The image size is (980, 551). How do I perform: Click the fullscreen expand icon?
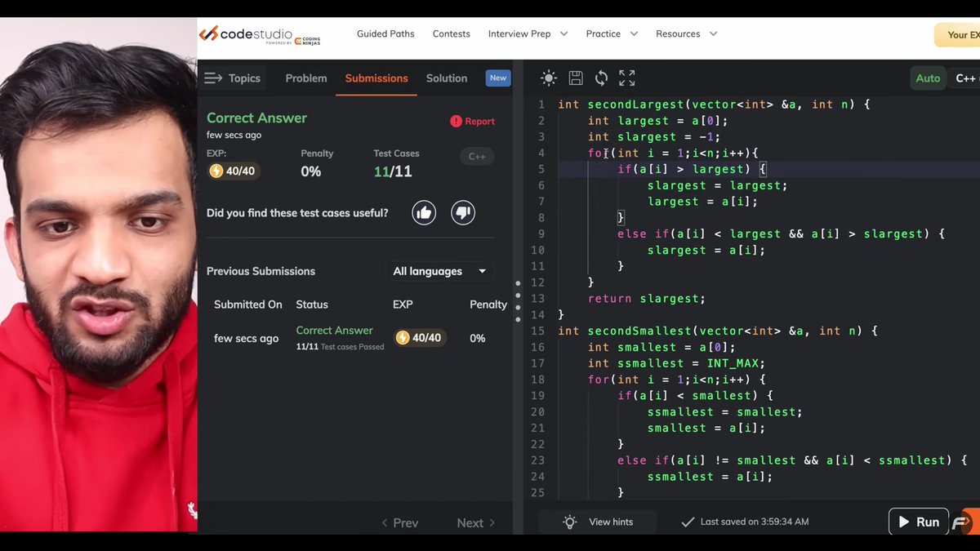(627, 78)
